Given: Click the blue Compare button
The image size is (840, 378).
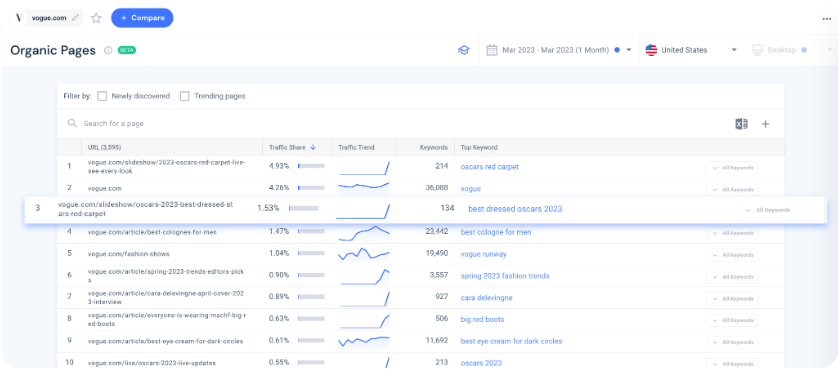Looking at the screenshot, I should [x=142, y=18].
